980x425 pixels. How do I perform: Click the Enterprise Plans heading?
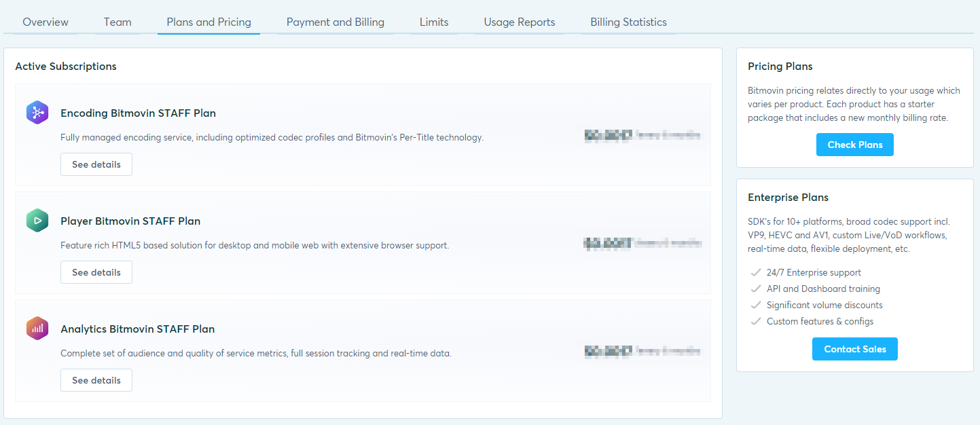coord(788,198)
